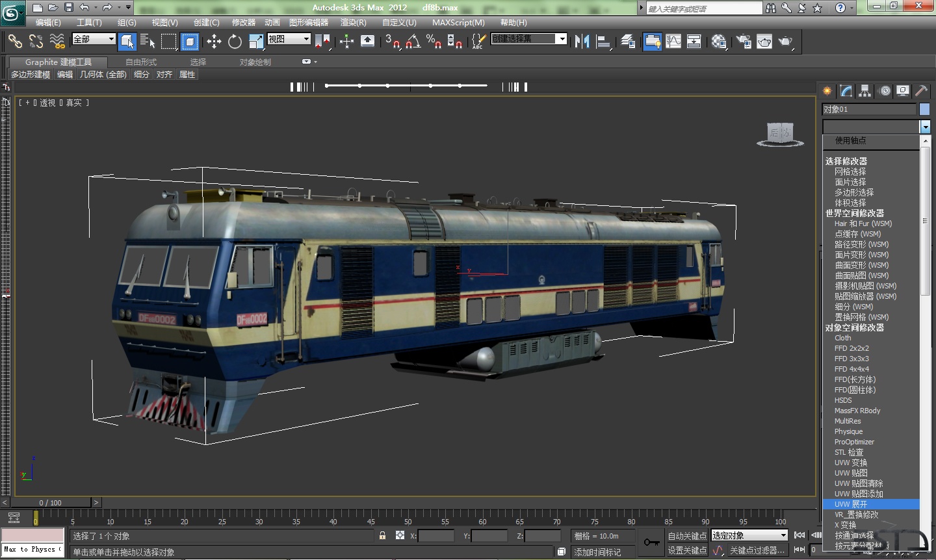The image size is (936, 560).
Task: Toggle 3D Snaps on the toolbar
Action: 392,42
